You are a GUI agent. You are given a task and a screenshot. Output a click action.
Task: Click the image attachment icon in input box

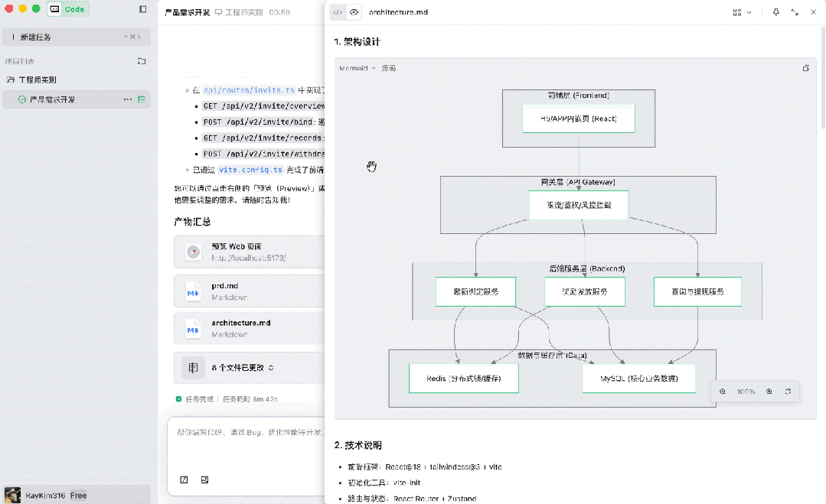pos(204,480)
